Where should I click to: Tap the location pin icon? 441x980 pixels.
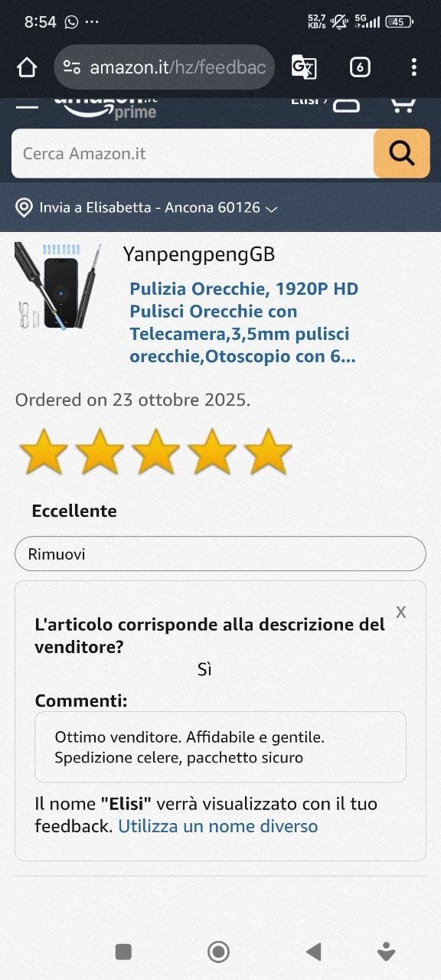24,207
